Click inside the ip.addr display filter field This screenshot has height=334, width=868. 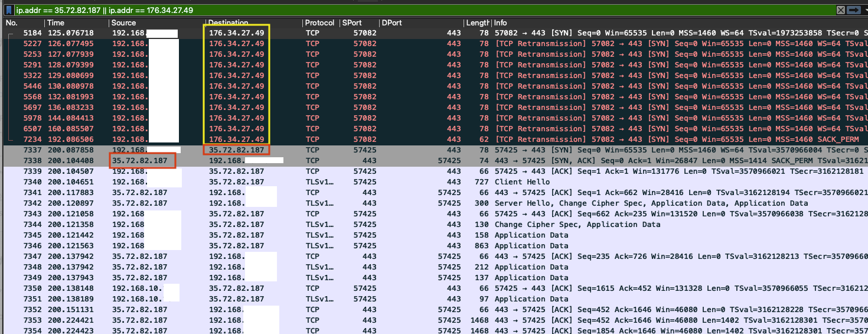(413, 11)
